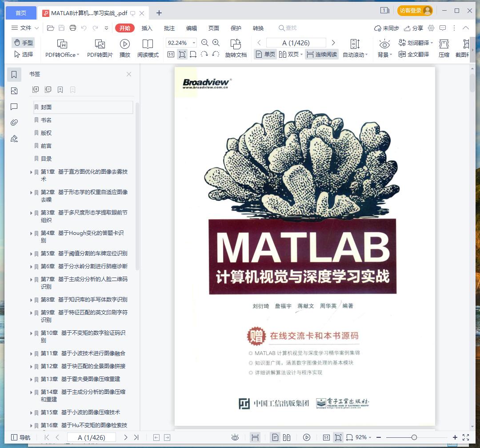Viewport: 480px width, 448px height.
Task: Select 手型 hand tool mode
Action: (23, 43)
